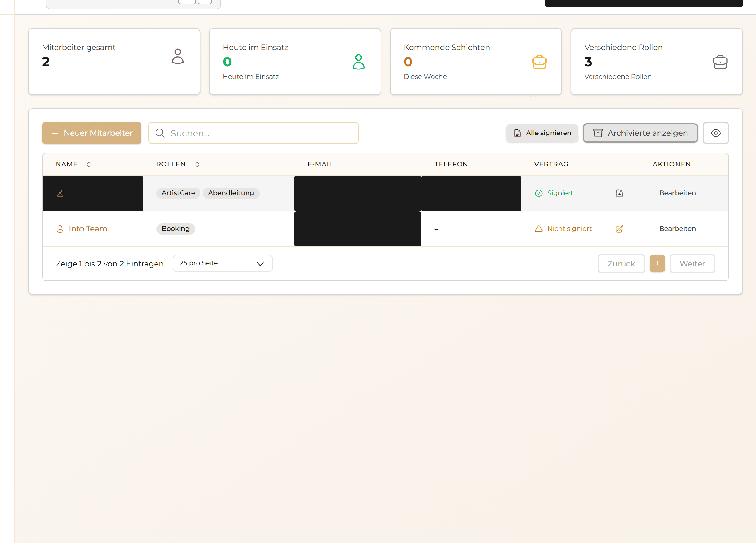Screen dimensions: 756x543
Task: Open the 25 pro Seite dropdown
Action: point(222,263)
